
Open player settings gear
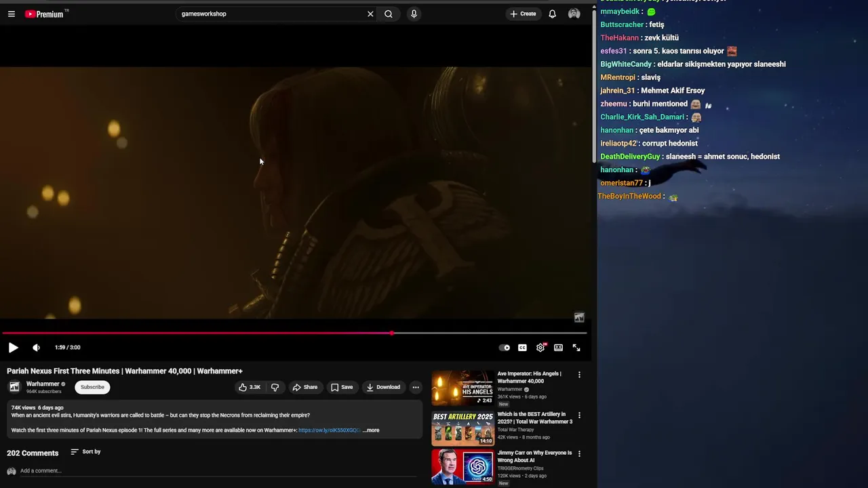click(x=540, y=348)
